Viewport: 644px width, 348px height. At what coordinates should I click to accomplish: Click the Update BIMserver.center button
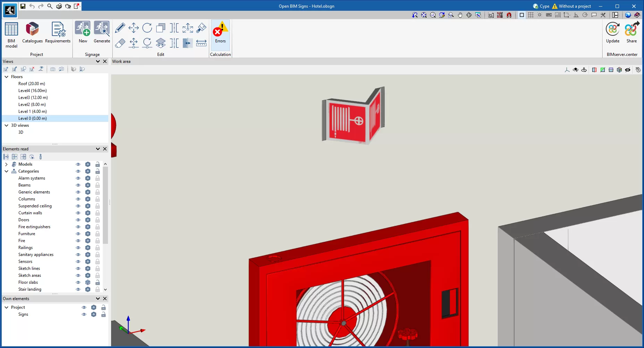pos(613,32)
